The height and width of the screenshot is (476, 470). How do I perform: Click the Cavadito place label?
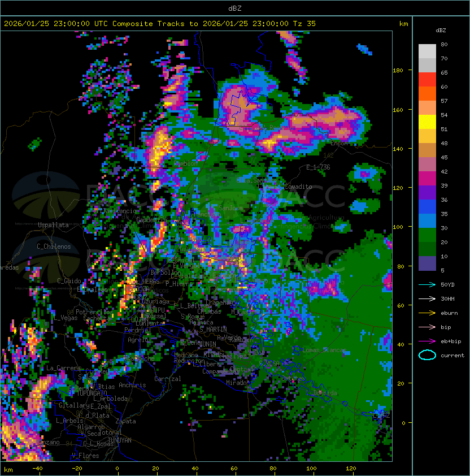point(298,187)
